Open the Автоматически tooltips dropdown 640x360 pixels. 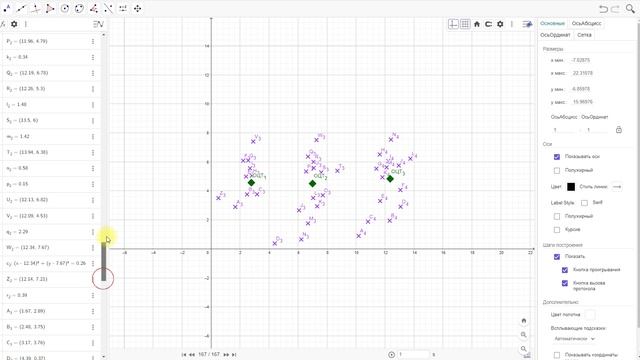pyautogui.click(x=574, y=339)
